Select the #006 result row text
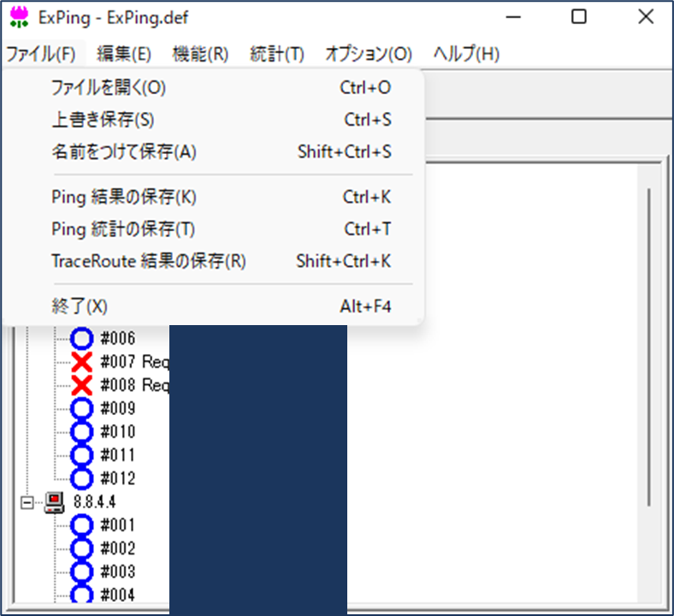The width and height of the screenshot is (674, 616). point(118,338)
